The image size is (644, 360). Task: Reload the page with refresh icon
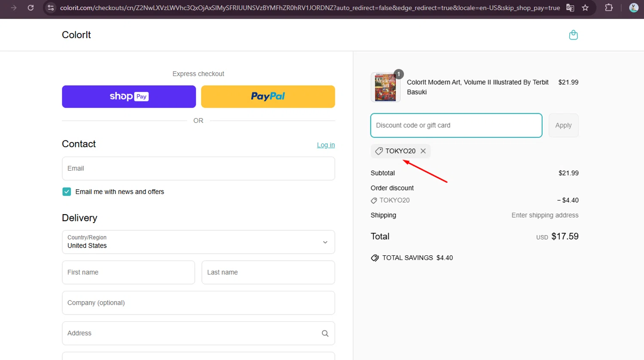pyautogui.click(x=30, y=8)
